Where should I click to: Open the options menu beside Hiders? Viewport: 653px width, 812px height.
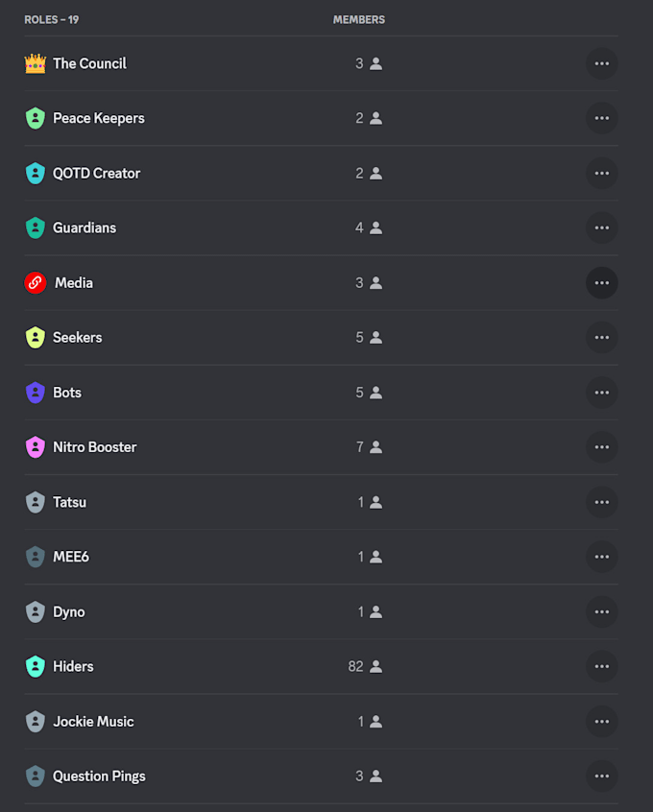click(x=602, y=666)
